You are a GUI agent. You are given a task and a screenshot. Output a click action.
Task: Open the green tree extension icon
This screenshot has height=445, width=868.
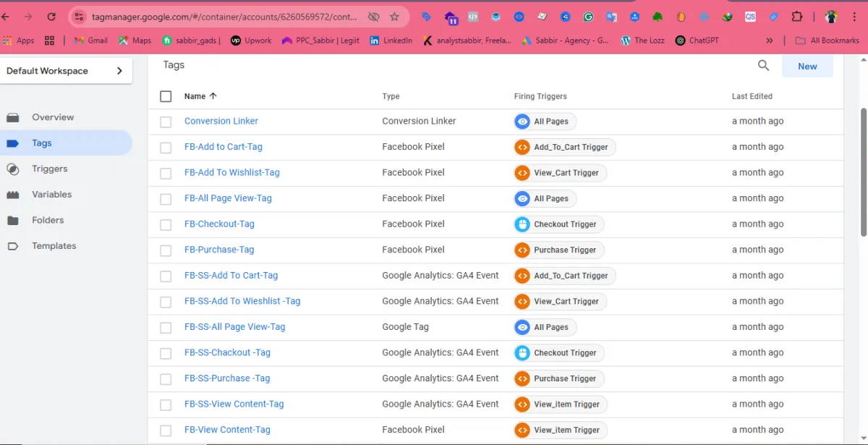coord(658,17)
